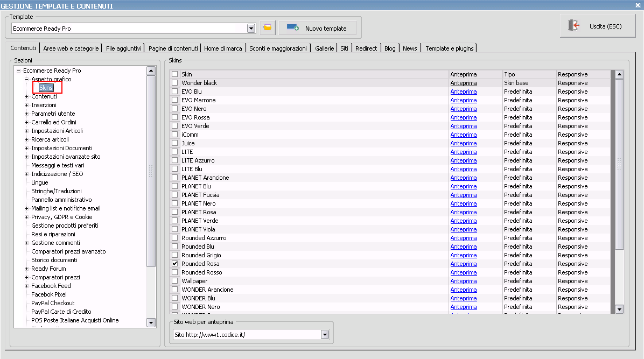Open the Home di marca tab
Viewport: 644px width, 359px height.
pos(223,48)
